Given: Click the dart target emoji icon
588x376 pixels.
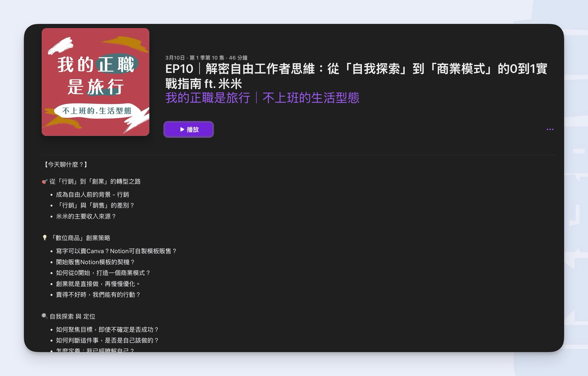Looking at the screenshot, I should coord(44,181).
